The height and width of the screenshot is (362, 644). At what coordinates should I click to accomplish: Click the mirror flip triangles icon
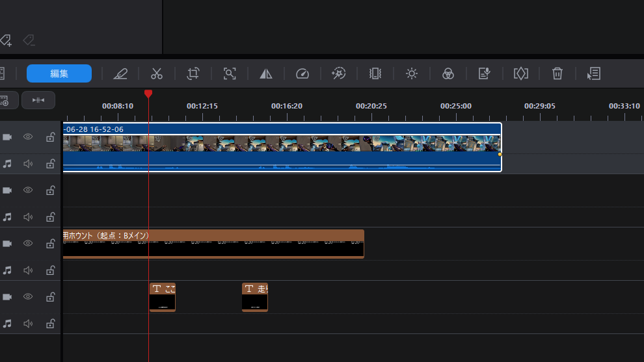(266, 74)
